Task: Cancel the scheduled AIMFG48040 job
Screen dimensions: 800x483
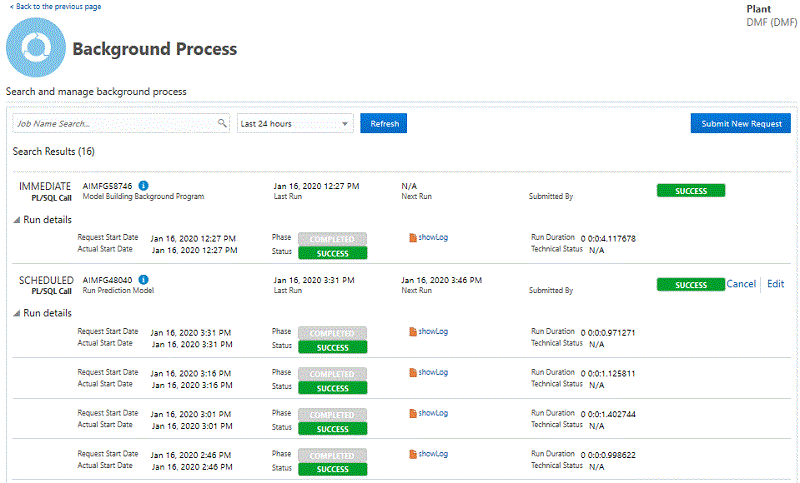Action: (741, 284)
